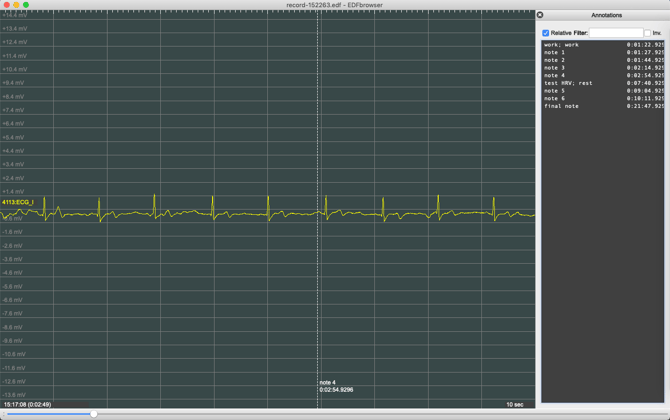The height and width of the screenshot is (420, 670).
Task: Click the 'note 4' marker label on the plot
Action: click(x=328, y=382)
